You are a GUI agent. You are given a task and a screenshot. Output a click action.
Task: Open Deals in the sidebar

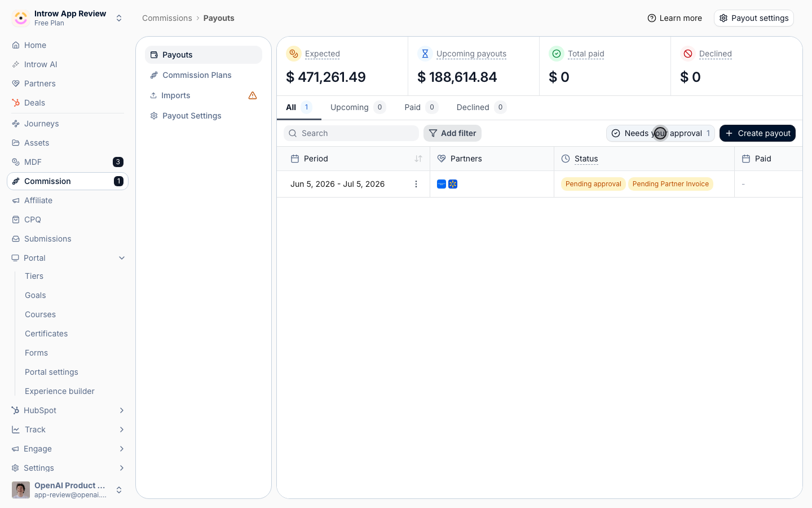68,103
